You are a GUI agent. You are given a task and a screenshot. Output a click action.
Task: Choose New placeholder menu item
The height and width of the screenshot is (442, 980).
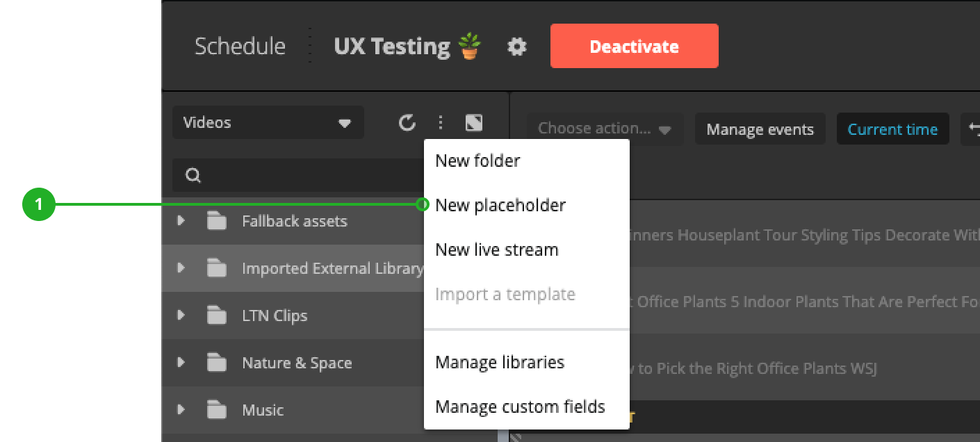[x=500, y=206]
